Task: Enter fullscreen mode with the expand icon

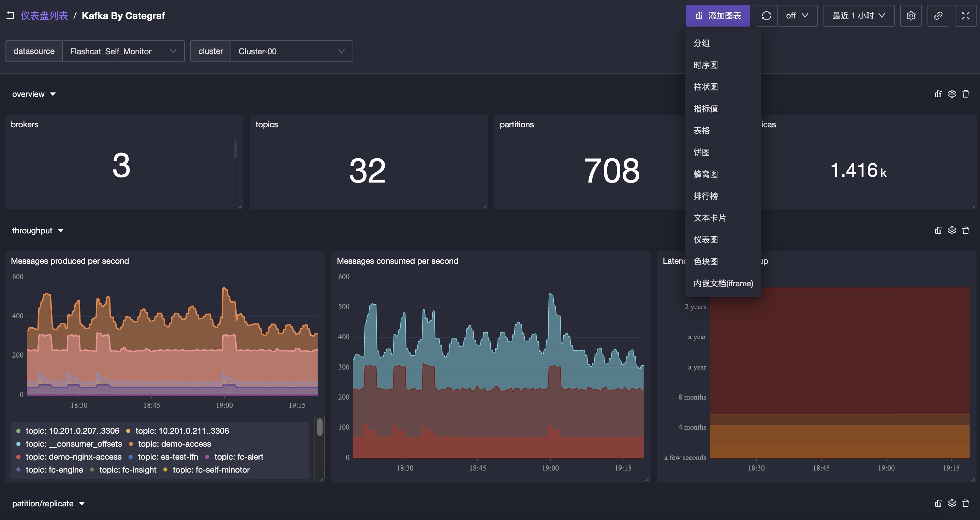Action: [x=965, y=16]
